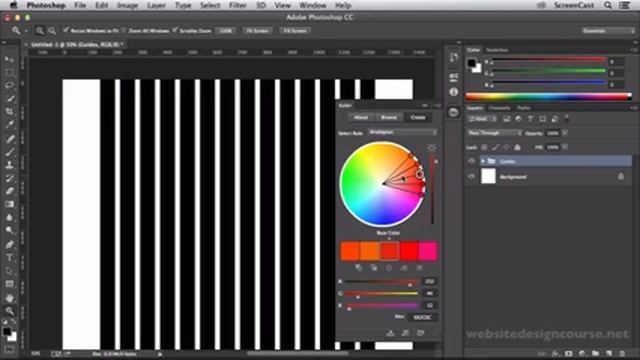Image resolution: width=640 pixels, height=360 pixels.
Task: Select the Brush tool
Action: click(9, 152)
